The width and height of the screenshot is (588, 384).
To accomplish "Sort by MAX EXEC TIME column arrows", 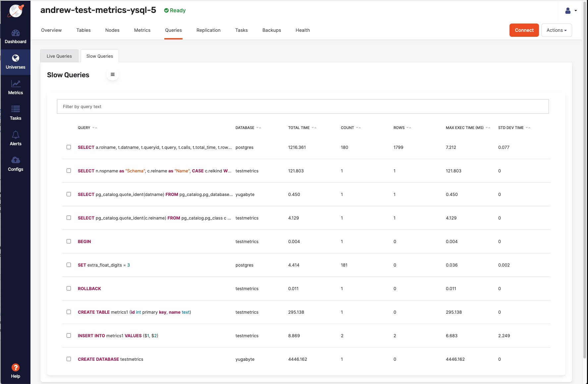I will 488,128.
